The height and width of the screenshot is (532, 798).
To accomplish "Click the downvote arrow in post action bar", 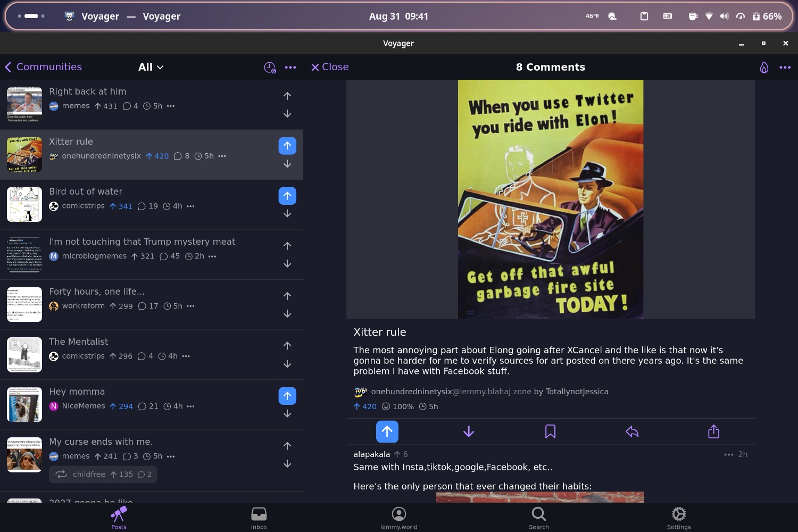I will tap(469, 431).
